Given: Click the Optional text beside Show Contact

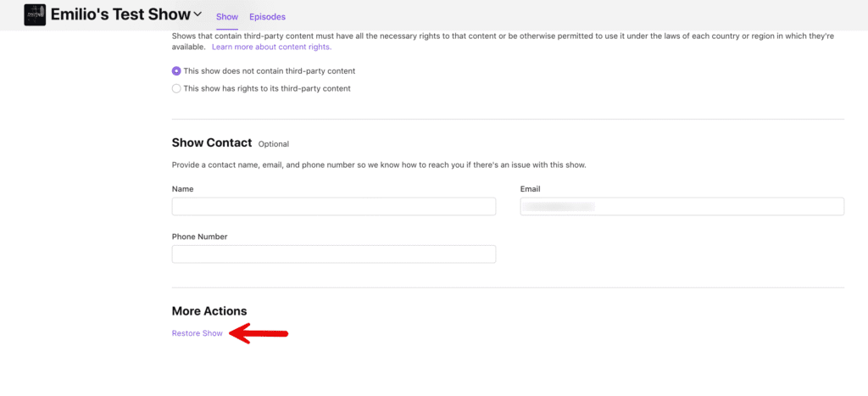Looking at the screenshot, I should tap(273, 144).
